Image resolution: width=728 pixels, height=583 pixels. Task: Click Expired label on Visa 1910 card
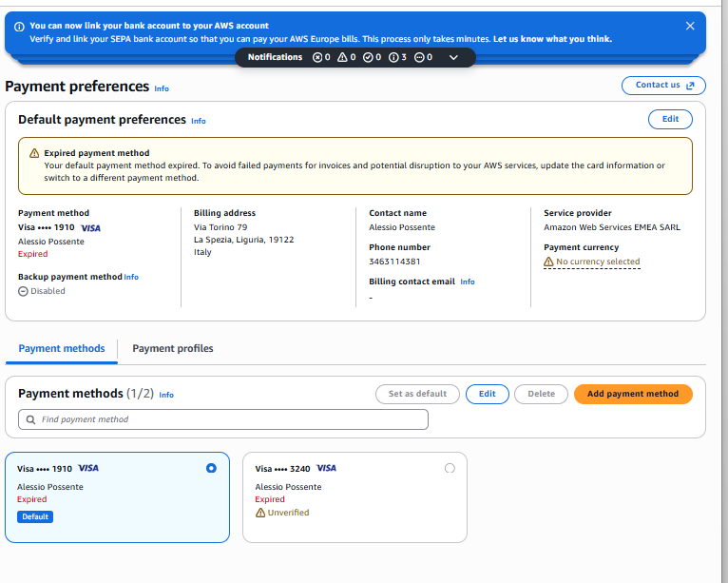pos(32,499)
